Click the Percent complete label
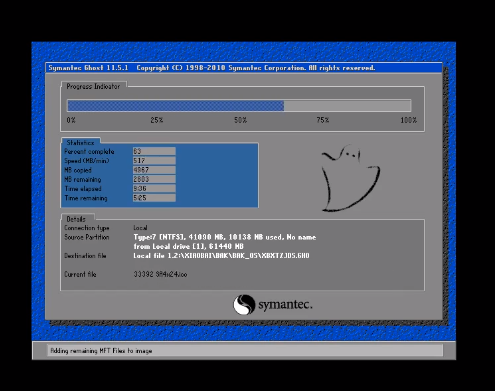Screen dimensions: 495x391 point(89,151)
